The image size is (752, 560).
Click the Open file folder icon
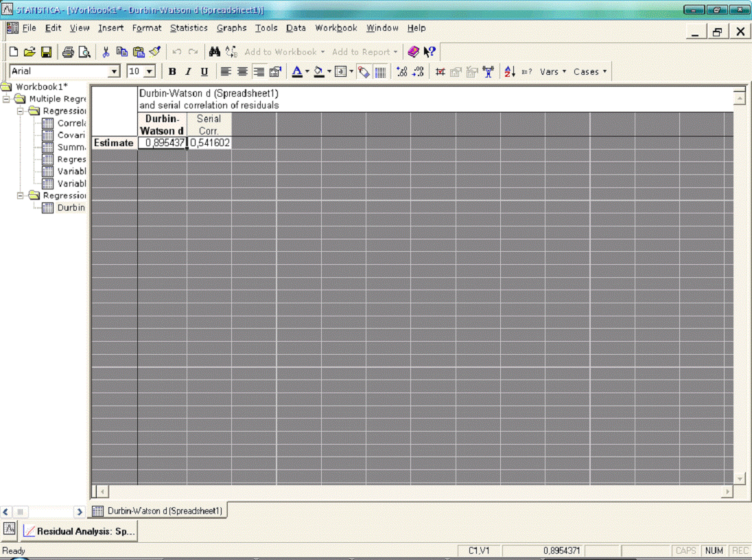click(x=30, y=52)
